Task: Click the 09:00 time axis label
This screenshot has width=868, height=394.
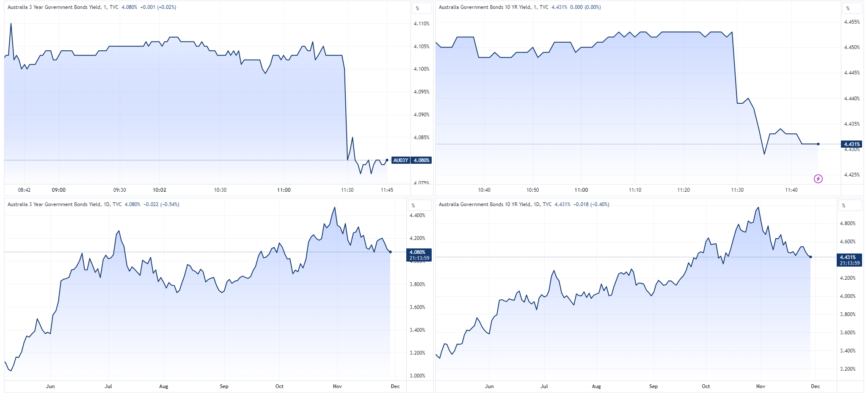Action: [59, 190]
